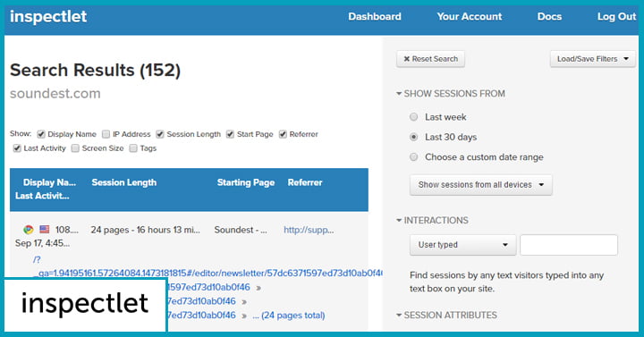Viewport: 644px width, 337px height.
Task: Click the US flag icon in session row
Action: 45,229
